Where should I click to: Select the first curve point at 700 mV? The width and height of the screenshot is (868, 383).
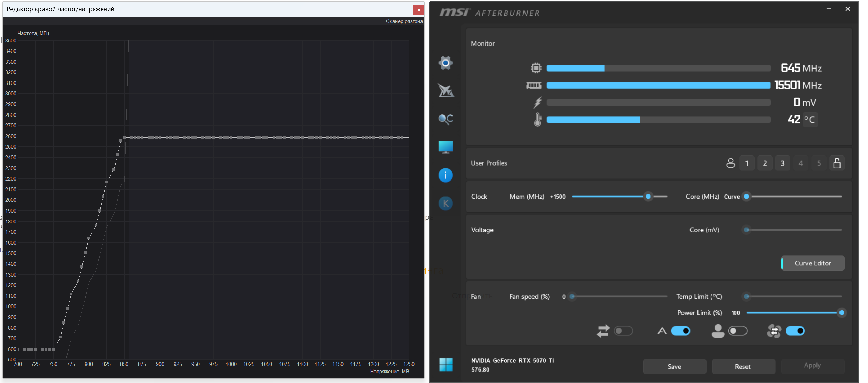click(18, 349)
